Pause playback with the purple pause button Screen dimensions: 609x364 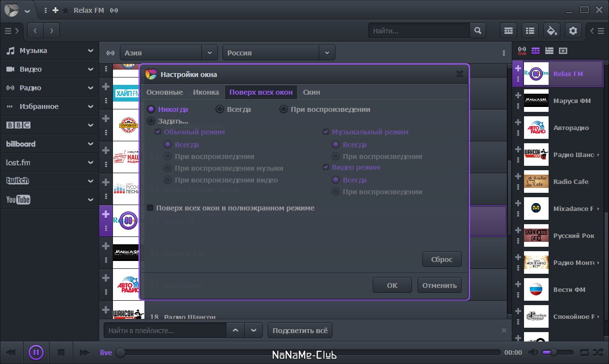click(x=36, y=352)
